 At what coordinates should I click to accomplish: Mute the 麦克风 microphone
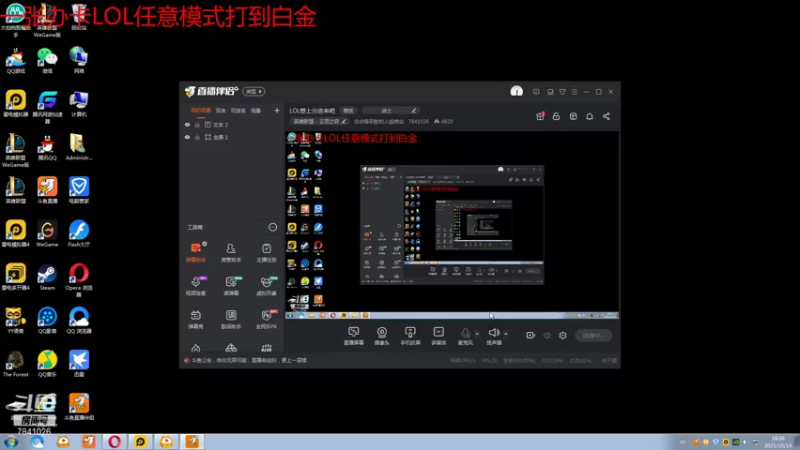click(465, 336)
